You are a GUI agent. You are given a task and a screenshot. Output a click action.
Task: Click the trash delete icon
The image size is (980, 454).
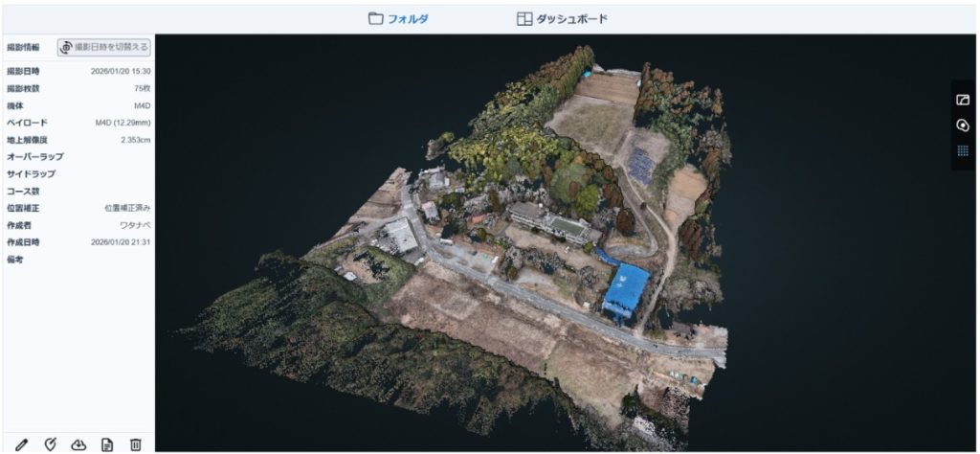pos(135,443)
